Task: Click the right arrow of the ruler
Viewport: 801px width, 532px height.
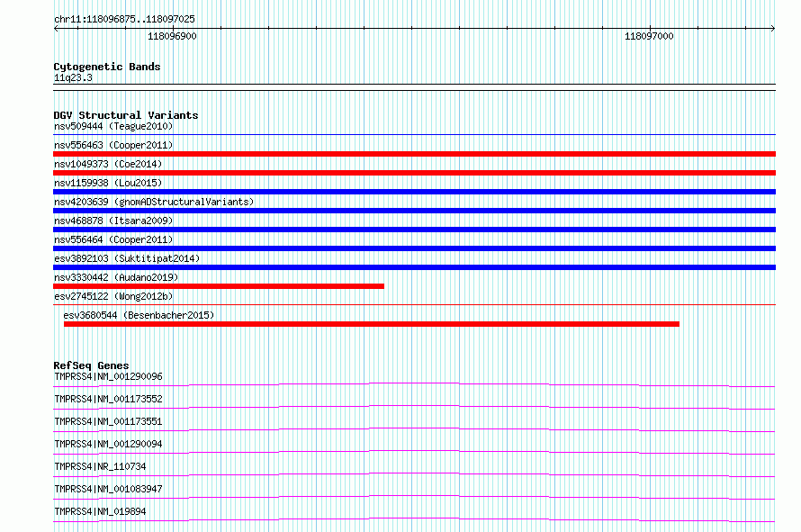Action: coord(772,28)
